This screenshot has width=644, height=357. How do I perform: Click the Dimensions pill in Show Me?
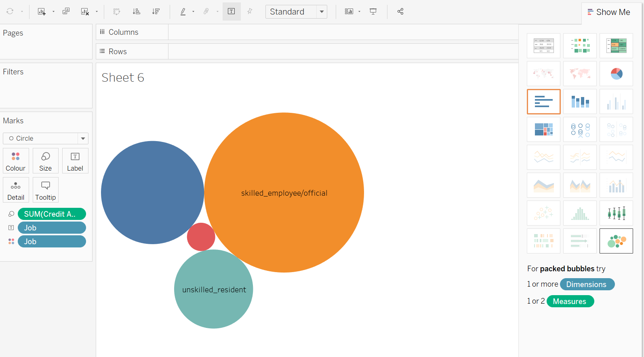tap(587, 284)
